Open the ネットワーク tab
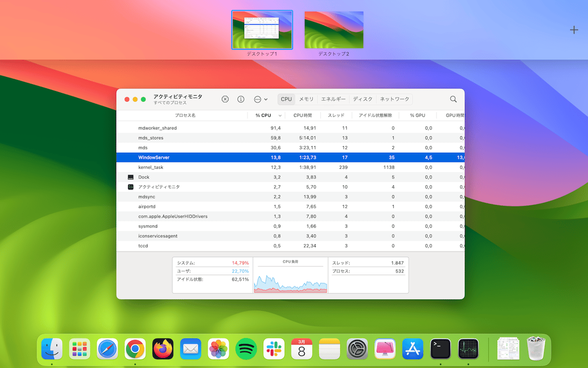 (395, 99)
